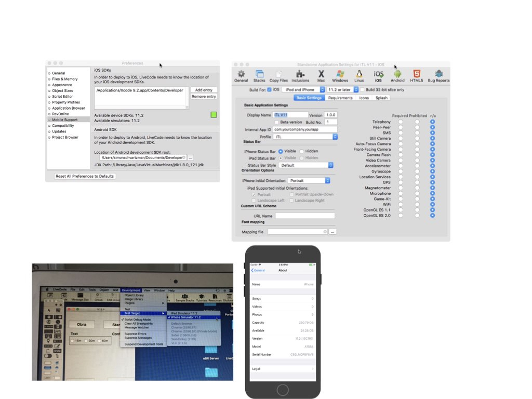Select iPhone Status Bar Visible radio

click(281, 151)
